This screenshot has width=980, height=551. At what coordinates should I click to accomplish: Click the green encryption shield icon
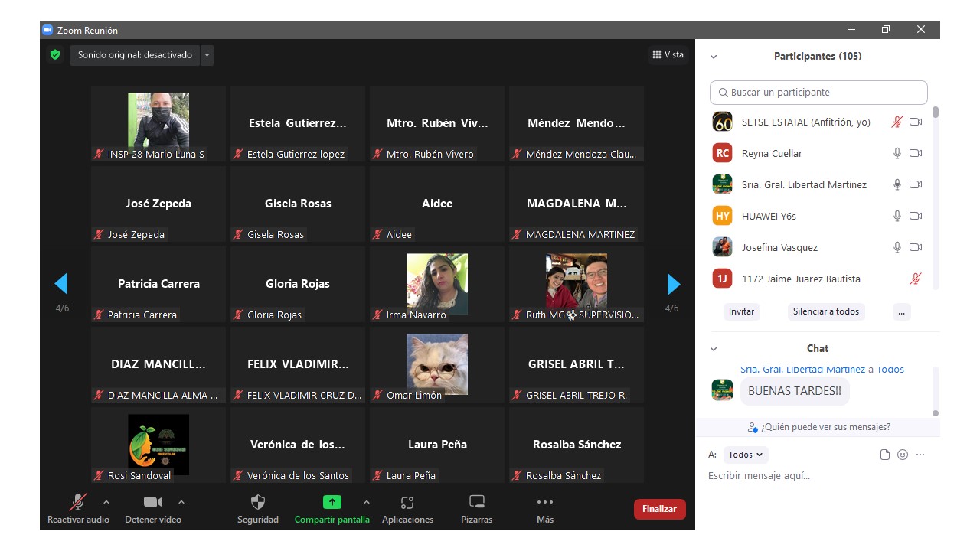click(x=55, y=55)
